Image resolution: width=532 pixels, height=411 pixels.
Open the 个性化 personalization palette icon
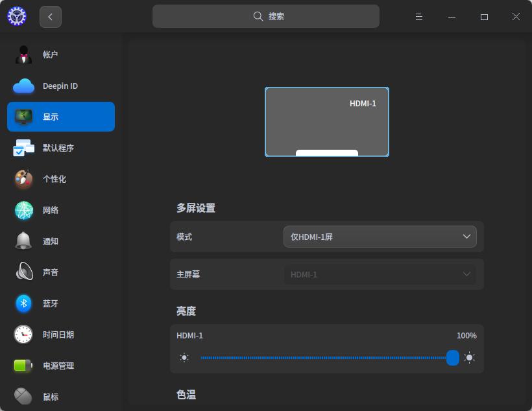pyautogui.click(x=23, y=179)
